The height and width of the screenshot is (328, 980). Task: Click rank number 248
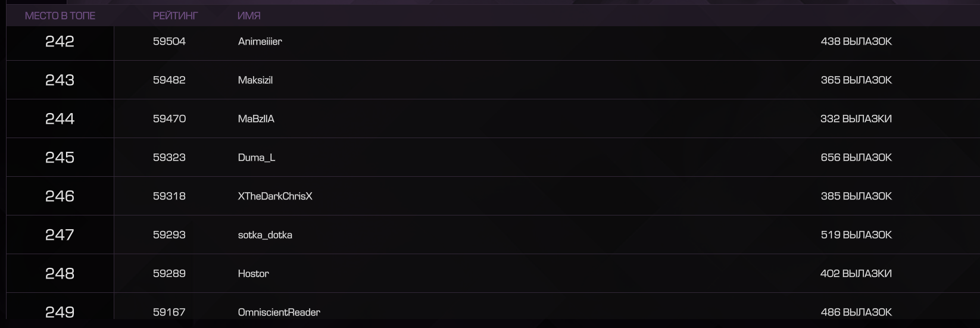pyautogui.click(x=60, y=274)
